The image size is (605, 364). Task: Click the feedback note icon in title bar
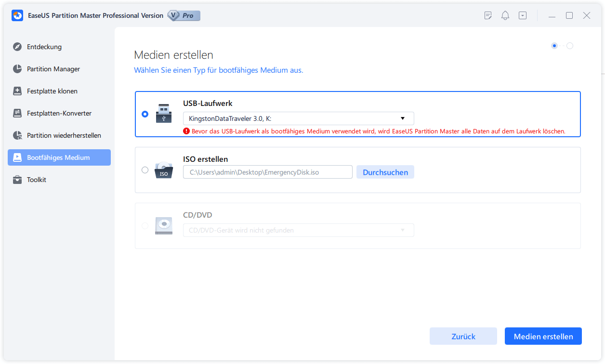[488, 15]
